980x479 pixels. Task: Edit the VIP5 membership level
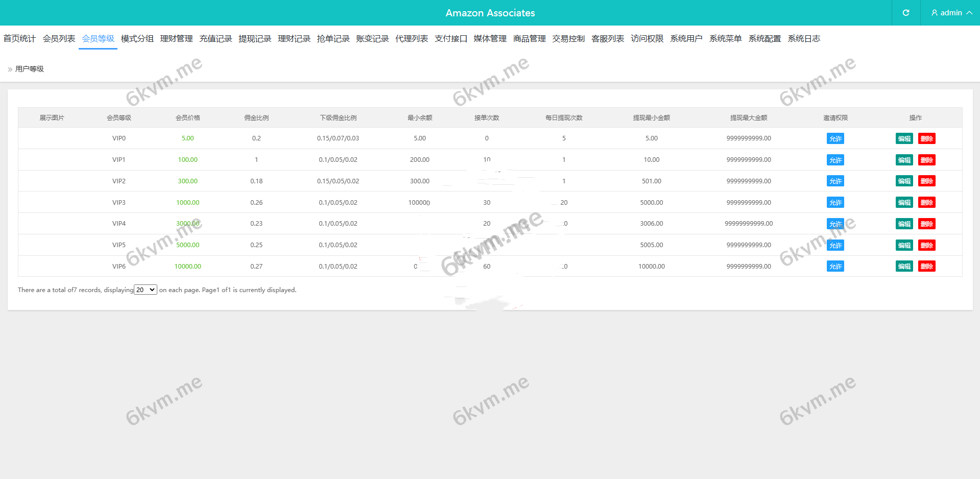tap(904, 245)
